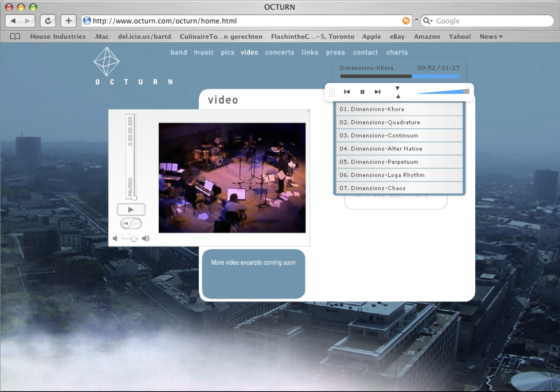Go to the music section
Viewport: 560px width, 392px height.
[x=204, y=52]
